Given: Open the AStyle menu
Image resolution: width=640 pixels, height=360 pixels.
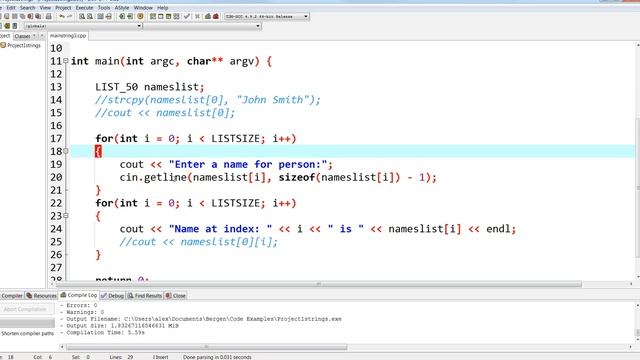Looking at the screenshot, I should (122, 8).
